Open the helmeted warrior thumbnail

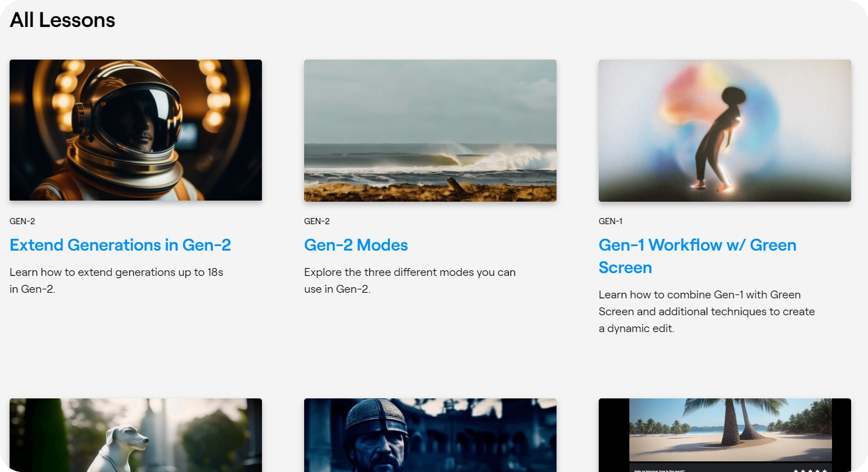[430, 435]
